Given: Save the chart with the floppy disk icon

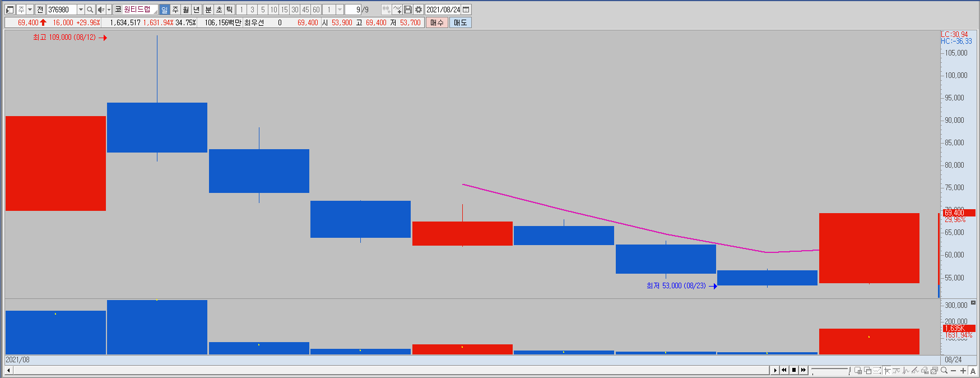Looking at the screenshot, I should [x=408, y=10].
